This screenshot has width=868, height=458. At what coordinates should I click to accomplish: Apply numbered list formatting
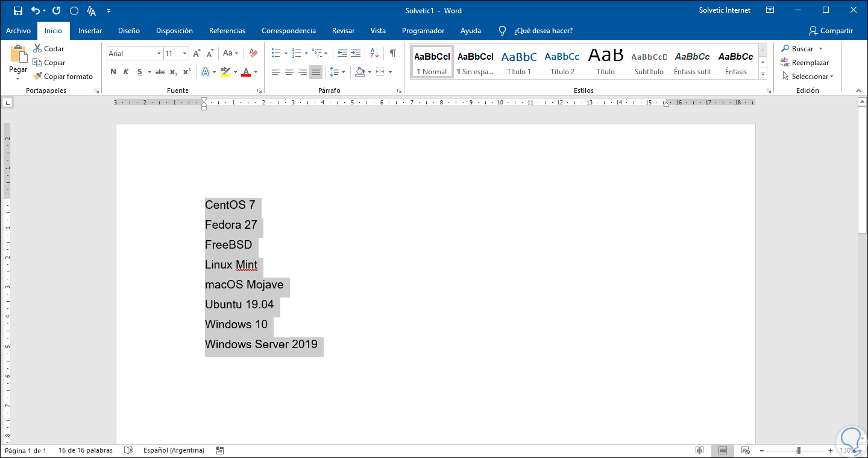tap(296, 53)
